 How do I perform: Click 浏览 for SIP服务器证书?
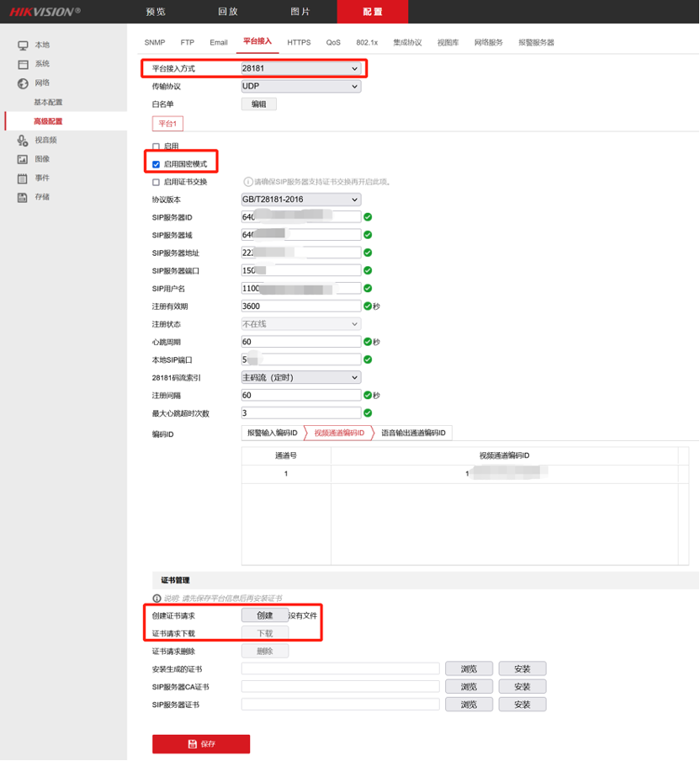[x=469, y=705]
